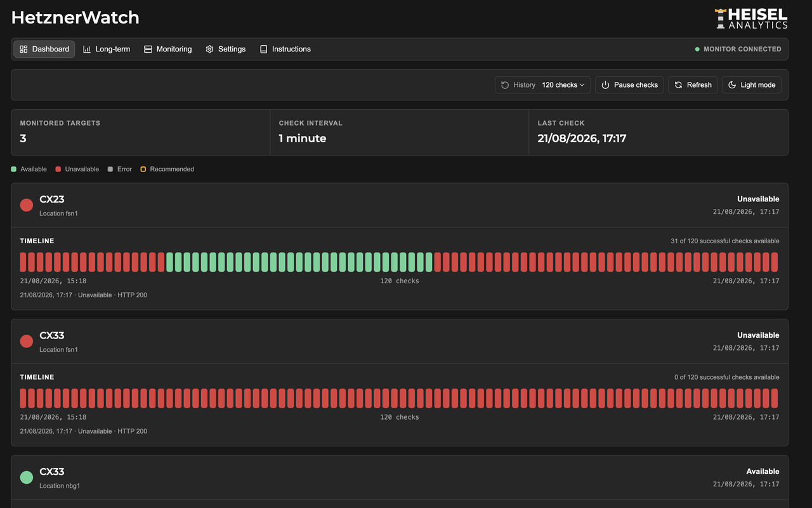Click the first red bar in CX23 timeline
The height and width of the screenshot is (508, 812).
23,262
